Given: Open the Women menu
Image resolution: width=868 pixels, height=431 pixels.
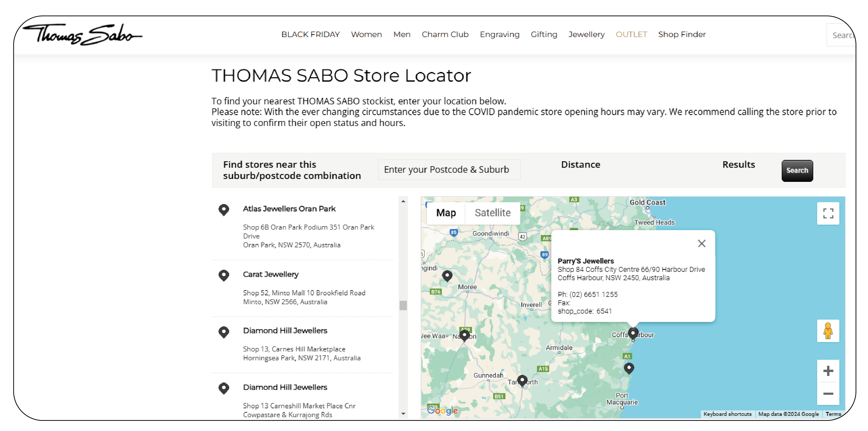Looking at the screenshot, I should coord(366,34).
